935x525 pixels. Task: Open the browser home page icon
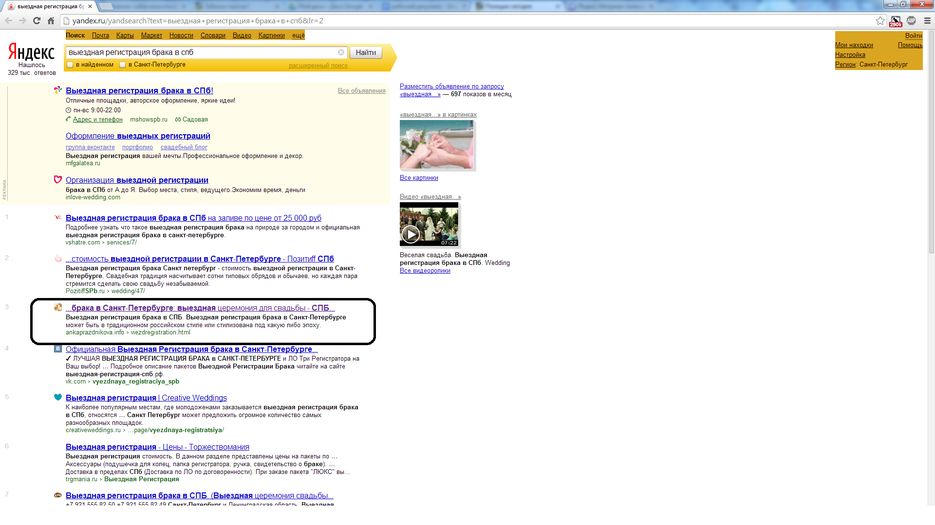tap(51, 20)
